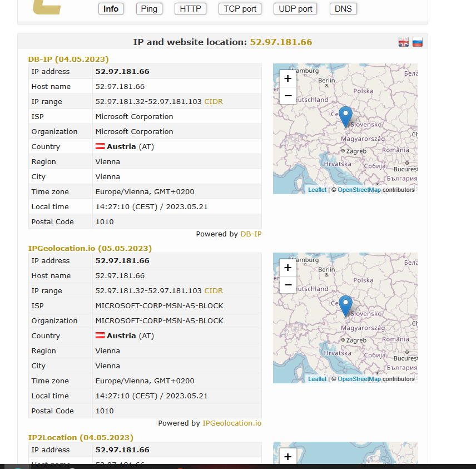
Task: Click the IPGeolocation.io (05.05.2023) section heading
Action: pyautogui.click(x=90, y=249)
